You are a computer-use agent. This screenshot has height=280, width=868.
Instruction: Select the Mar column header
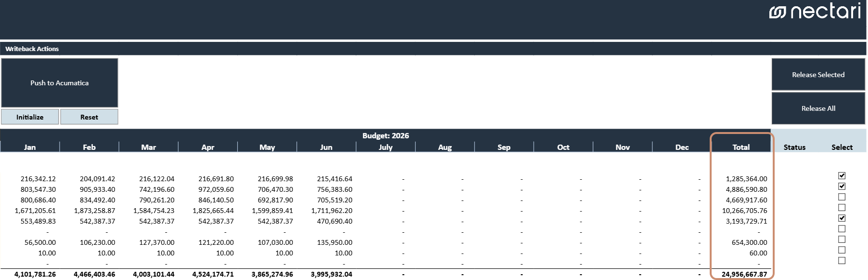pyautogui.click(x=148, y=147)
